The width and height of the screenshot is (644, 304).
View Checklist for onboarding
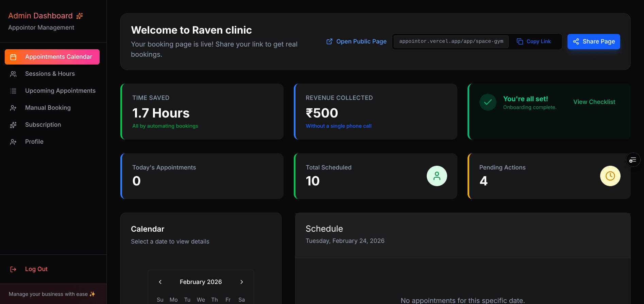594,102
